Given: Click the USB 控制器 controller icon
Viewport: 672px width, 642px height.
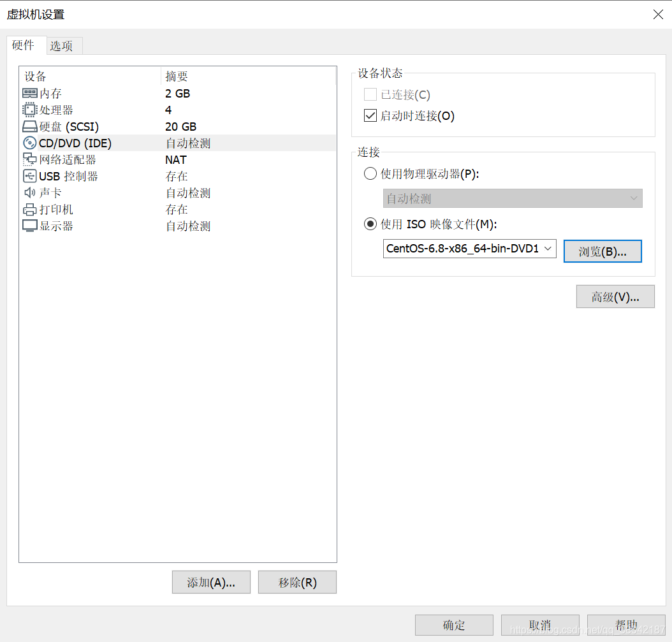Looking at the screenshot, I should 29,176.
